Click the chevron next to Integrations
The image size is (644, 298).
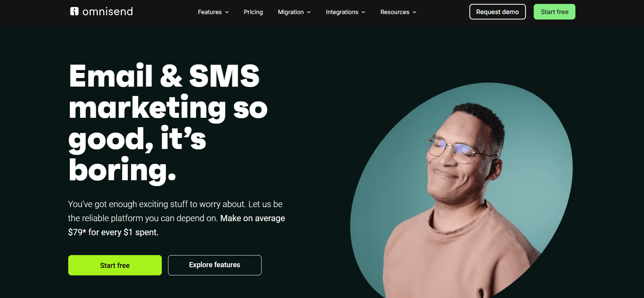pos(363,12)
